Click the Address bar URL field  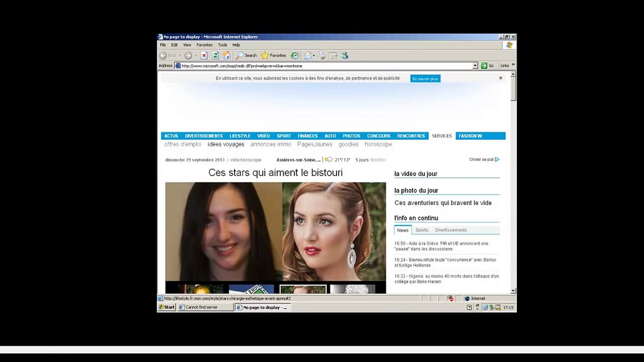(327, 65)
